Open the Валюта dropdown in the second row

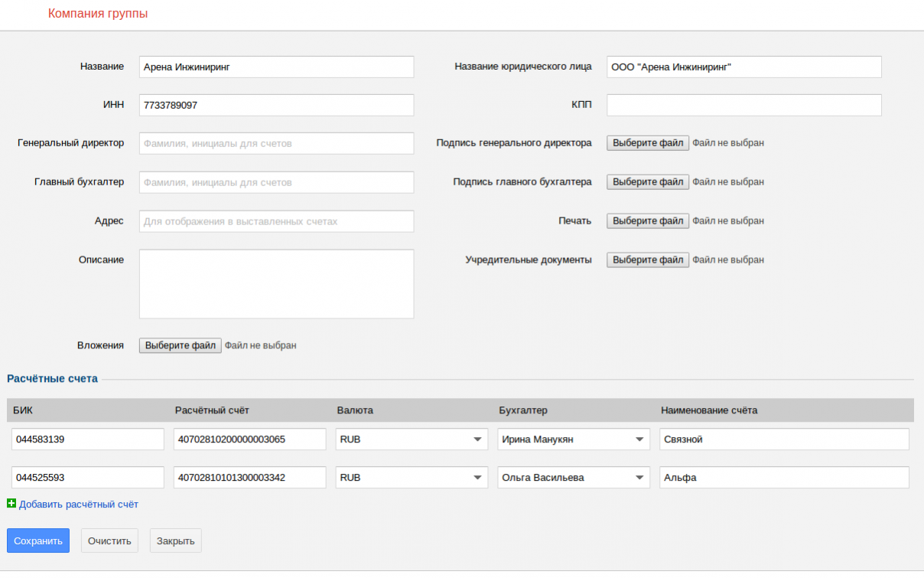[412, 478]
